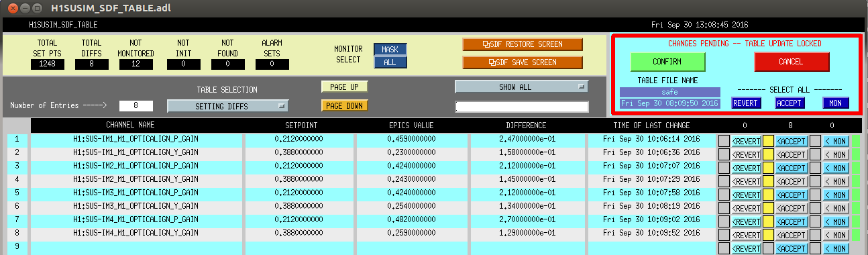This screenshot has height=255, width=868.
Task: Revert the IM2 OPTICALIGN_P_GAIN setting
Action: pos(746,168)
